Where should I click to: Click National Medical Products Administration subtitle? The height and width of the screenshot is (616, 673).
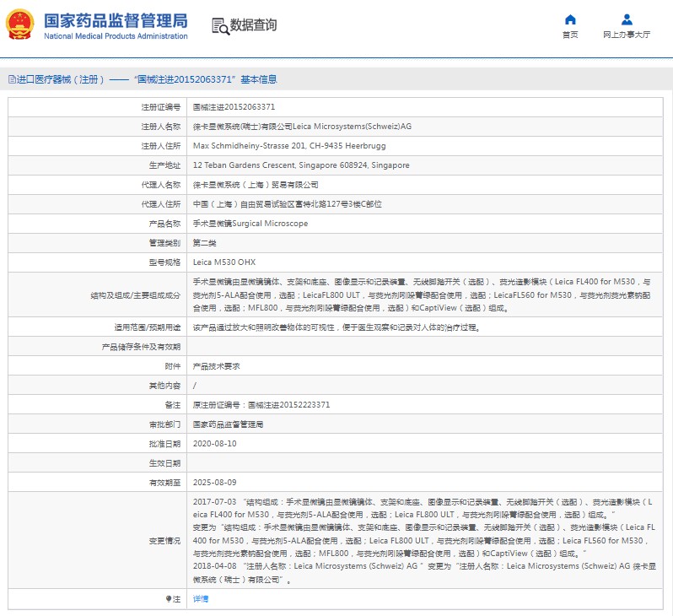point(116,36)
